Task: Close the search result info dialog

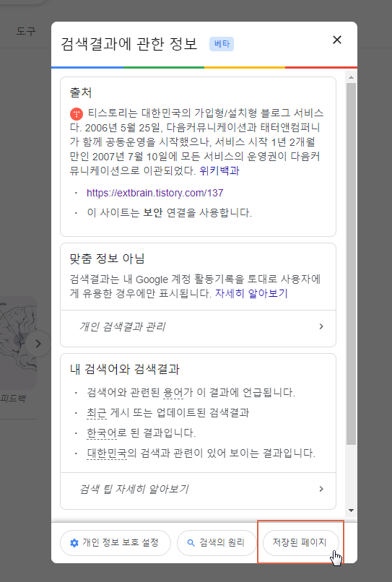Action: 336,40
